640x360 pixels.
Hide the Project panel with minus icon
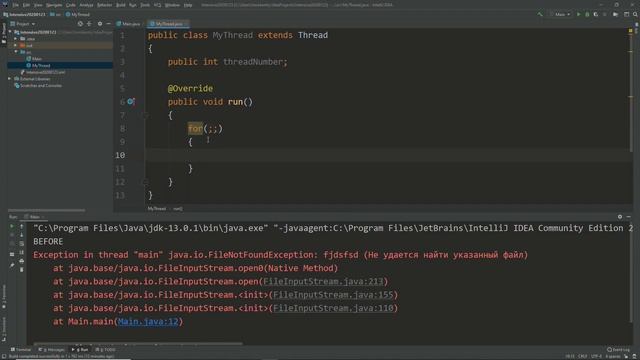(108, 24)
